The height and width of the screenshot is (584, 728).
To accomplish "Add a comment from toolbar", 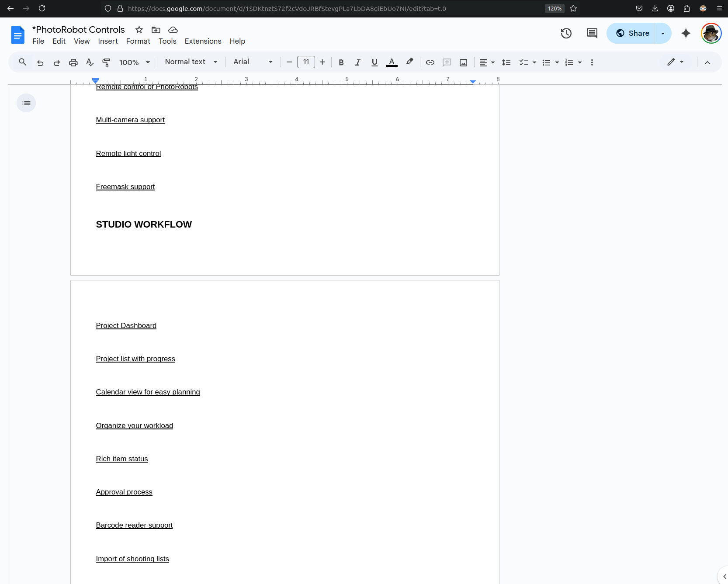I will point(447,62).
